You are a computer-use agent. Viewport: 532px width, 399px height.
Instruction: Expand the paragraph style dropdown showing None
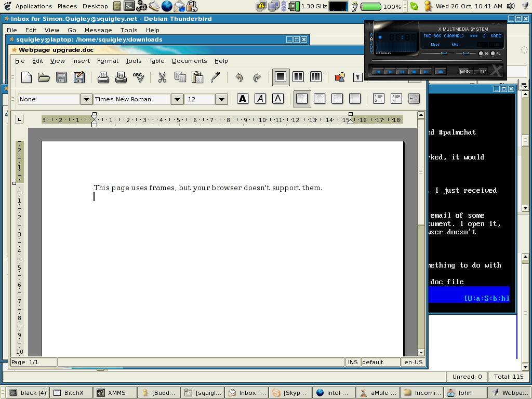[86, 99]
